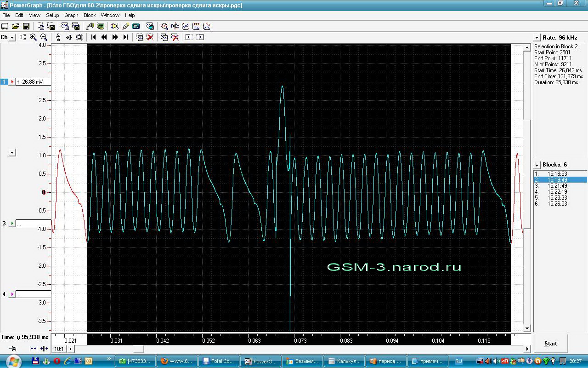
Task: Collapse the Blocks list arrow
Action: point(537,165)
